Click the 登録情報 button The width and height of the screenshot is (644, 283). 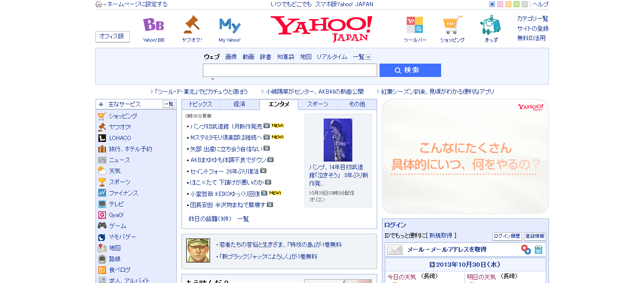[x=535, y=236]
